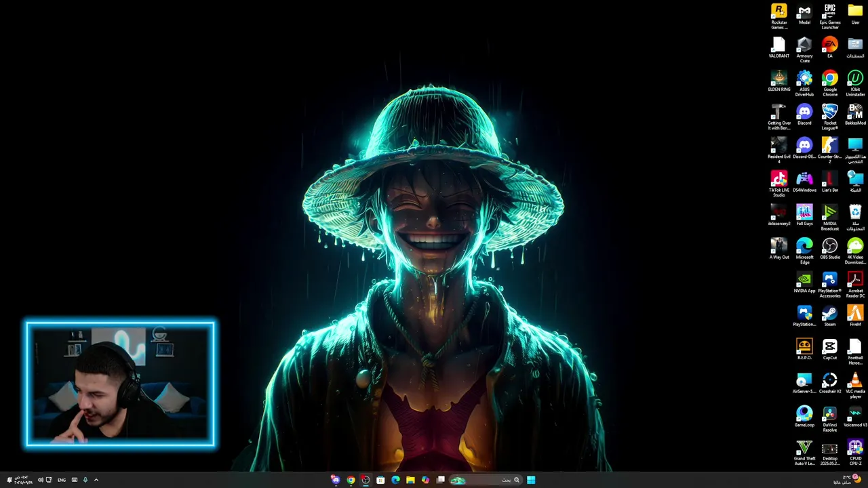Switch the ENG input language
Screen dimensions: 868x488
click(x=62, y=480)
